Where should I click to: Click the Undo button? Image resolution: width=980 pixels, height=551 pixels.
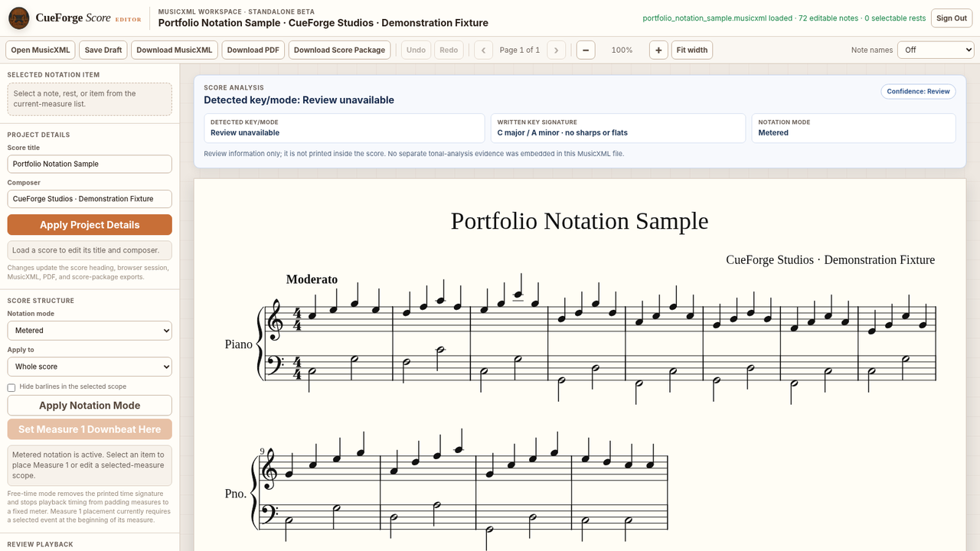pyautogui.click(x=416, y=50)
